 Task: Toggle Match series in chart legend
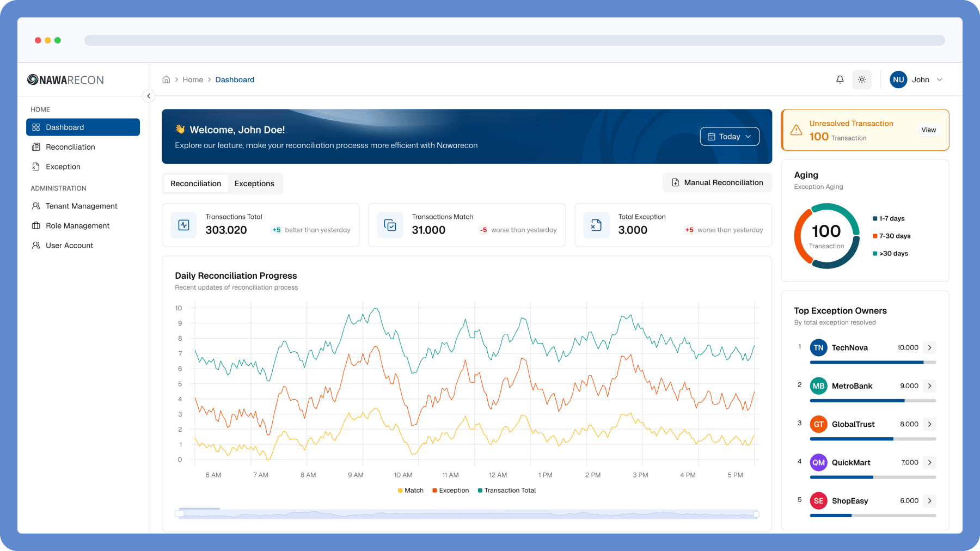pyautogui.click(x=411, y=491)
